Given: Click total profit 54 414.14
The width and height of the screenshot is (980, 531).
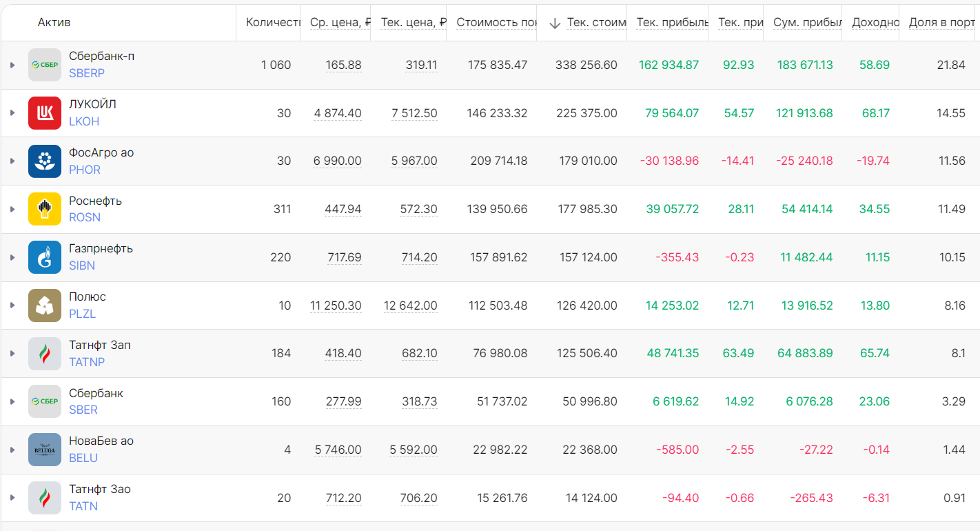Looking at the screenshot, I should click(x=807, y=209).
